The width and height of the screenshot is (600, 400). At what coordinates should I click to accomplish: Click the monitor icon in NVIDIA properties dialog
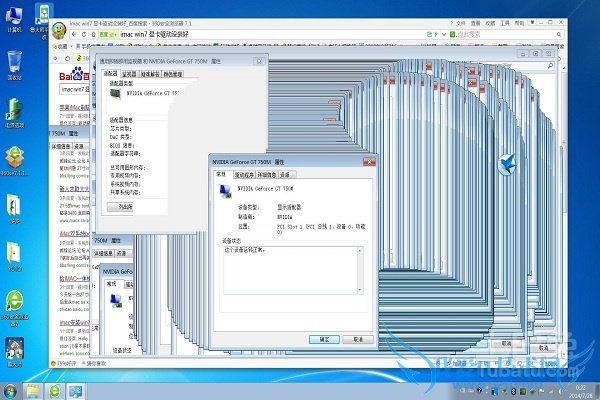(x=225, y=191)
